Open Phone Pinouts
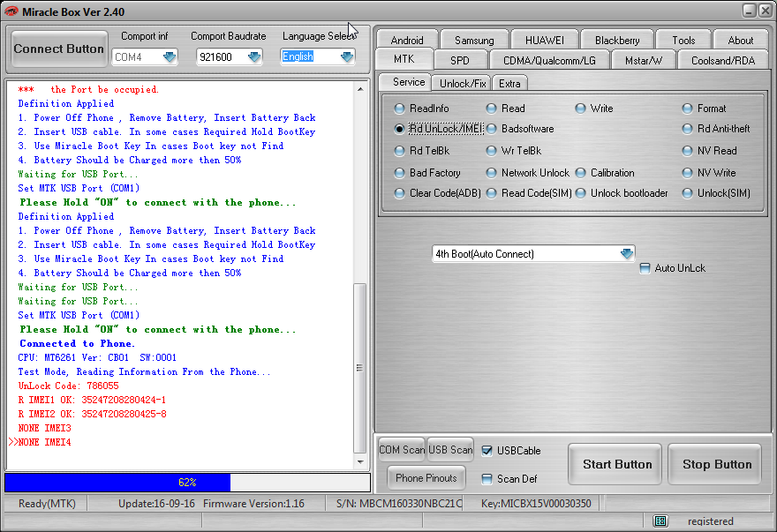Image resolution: width=777 pixels, height=532 pixels. coord(426,478)
